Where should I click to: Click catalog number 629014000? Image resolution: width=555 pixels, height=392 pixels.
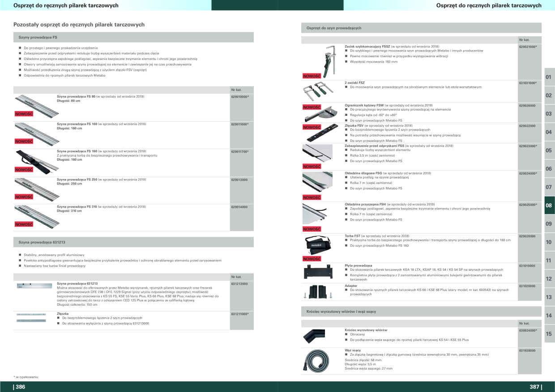(239, 207)
